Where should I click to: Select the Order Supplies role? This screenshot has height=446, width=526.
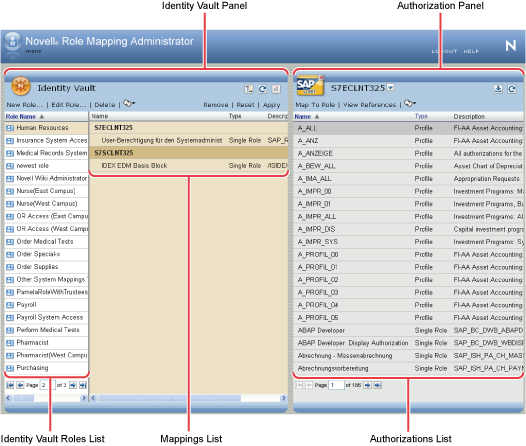tap(46, 267)
